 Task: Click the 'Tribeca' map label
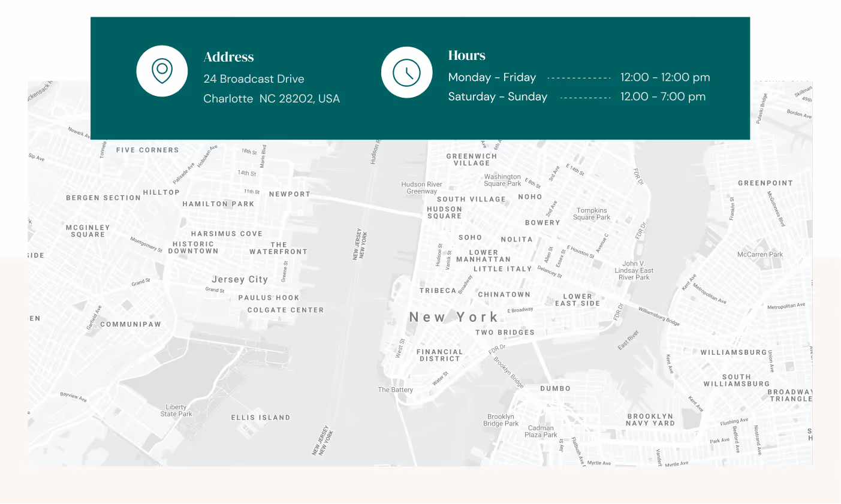[x=438, y=291]
